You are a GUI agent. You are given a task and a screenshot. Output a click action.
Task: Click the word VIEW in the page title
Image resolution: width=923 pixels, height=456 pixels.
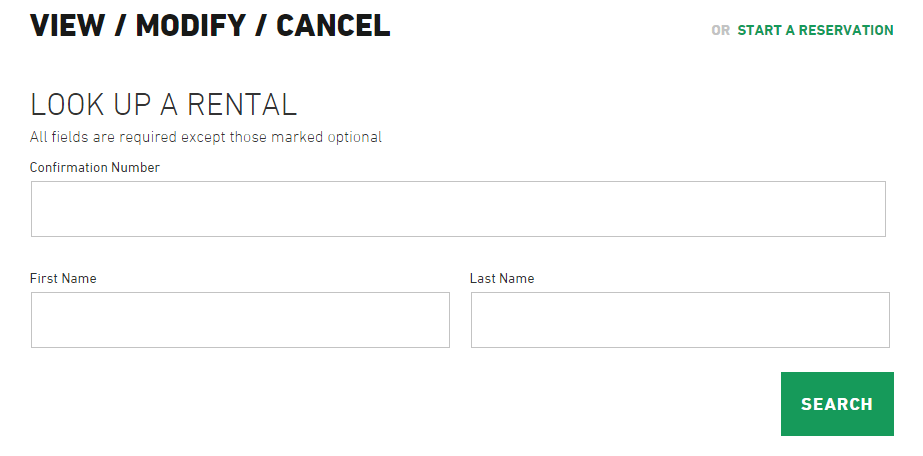[65, 26]
